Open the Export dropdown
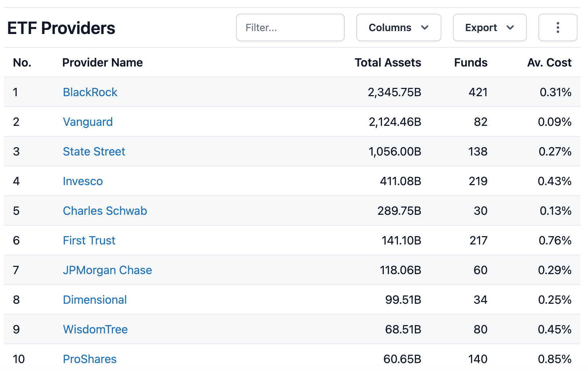 tap(490, 27)
